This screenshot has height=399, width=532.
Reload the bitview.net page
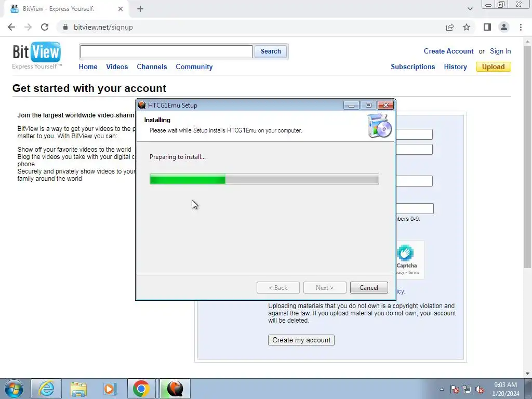pyautogui.click(x=45, y=27)
